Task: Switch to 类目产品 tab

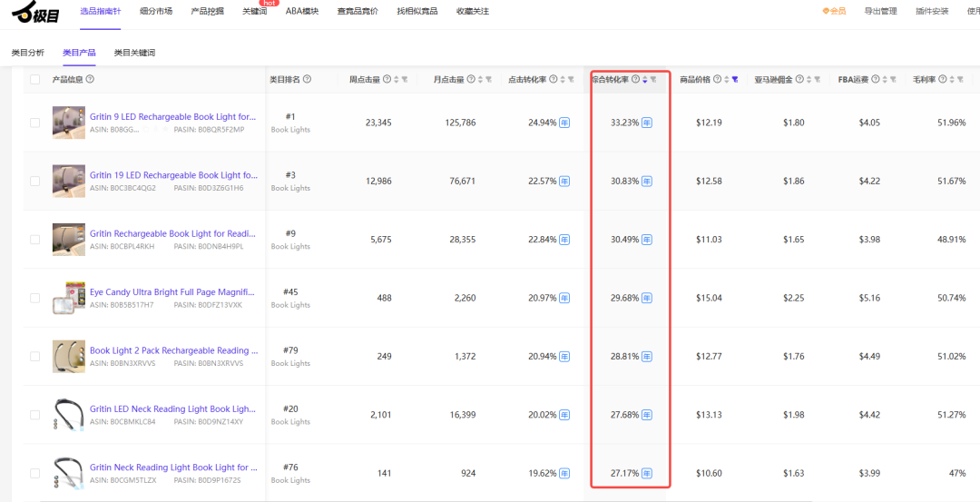Action: point(79,53)
